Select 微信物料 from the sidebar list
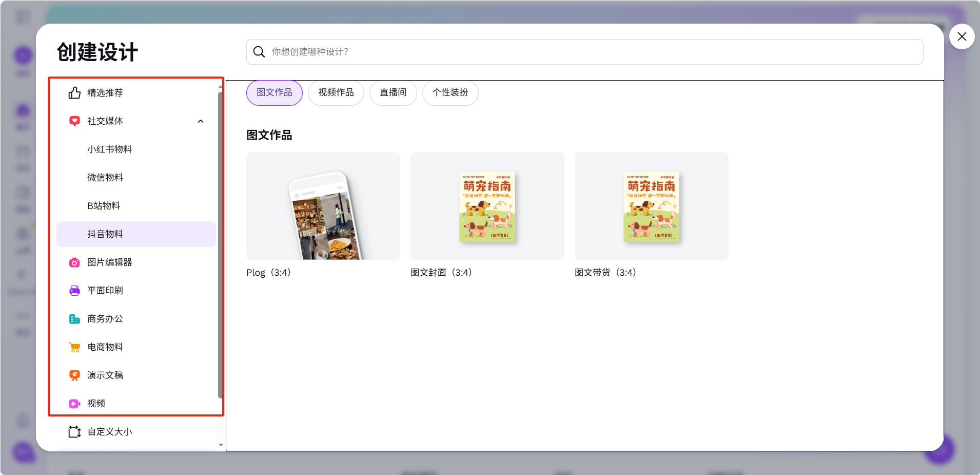The width and height of the screenshot is (980, 475). point(105,178)
